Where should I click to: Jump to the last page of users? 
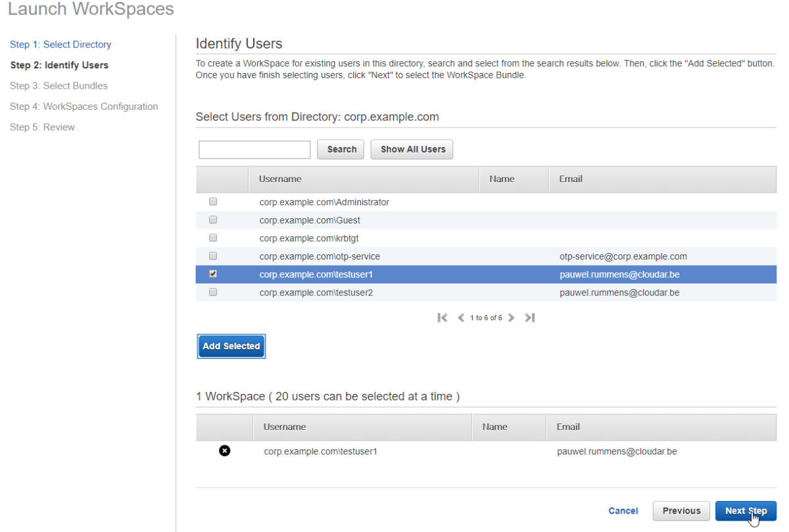[530, 318]
